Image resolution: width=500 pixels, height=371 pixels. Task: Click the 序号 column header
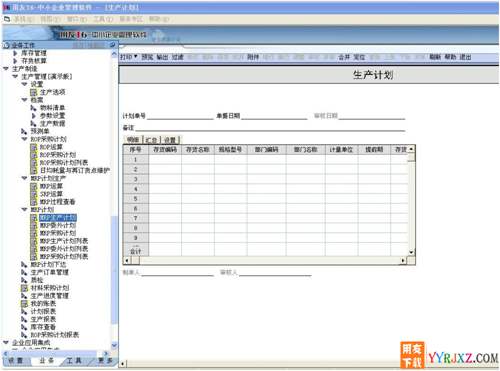[136, 150]
